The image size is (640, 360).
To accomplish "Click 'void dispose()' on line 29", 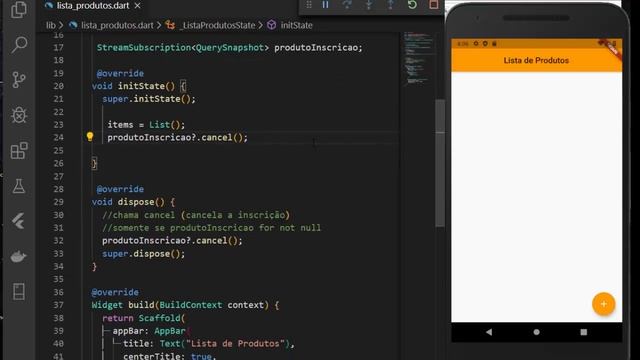I will click(x=128, y=202).
